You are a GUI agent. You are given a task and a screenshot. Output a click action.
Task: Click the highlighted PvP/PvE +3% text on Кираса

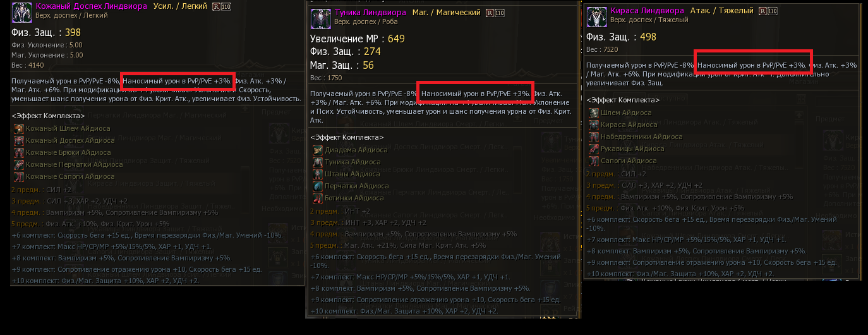(752, 64)
